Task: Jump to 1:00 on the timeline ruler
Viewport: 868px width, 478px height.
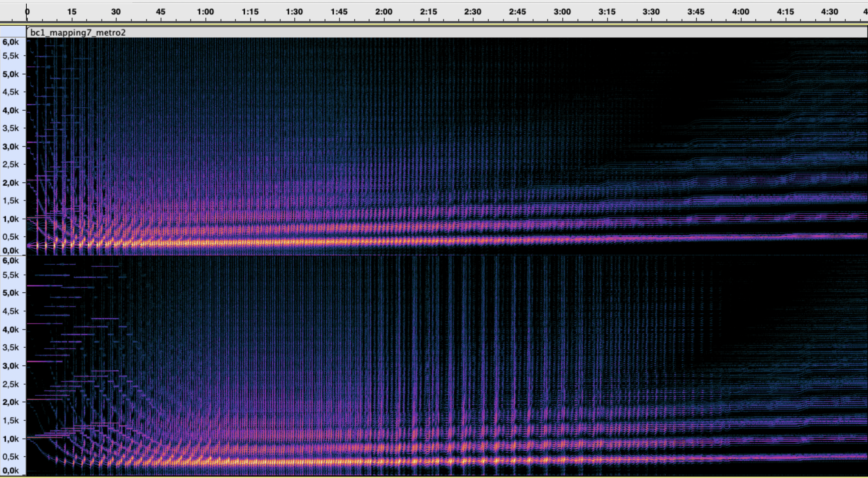Action: (x=205, y=12)
